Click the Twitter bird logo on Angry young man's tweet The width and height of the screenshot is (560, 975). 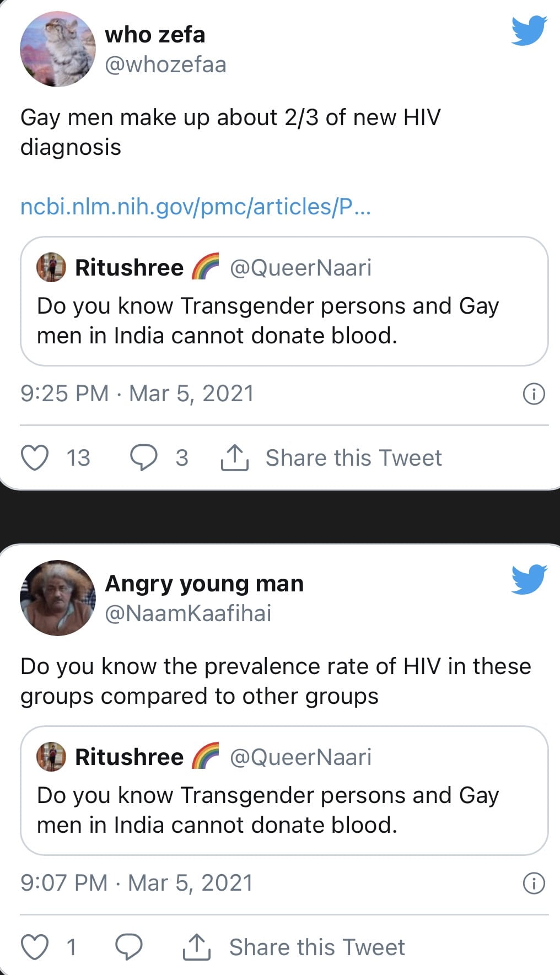click(529, 579)
